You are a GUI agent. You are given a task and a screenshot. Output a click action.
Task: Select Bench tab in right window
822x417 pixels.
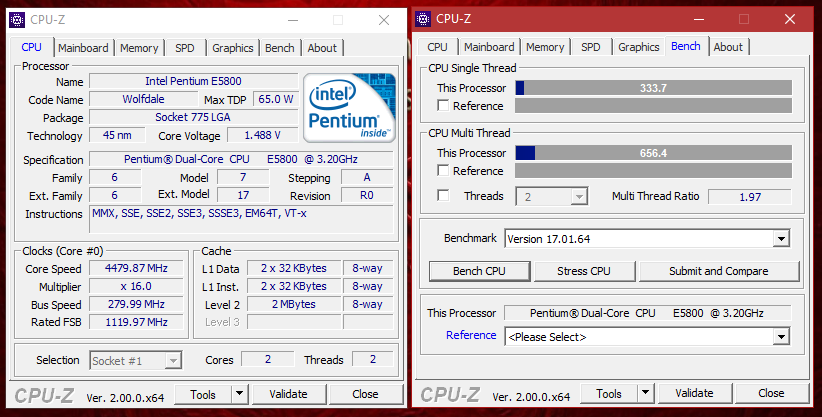(686, 46)
